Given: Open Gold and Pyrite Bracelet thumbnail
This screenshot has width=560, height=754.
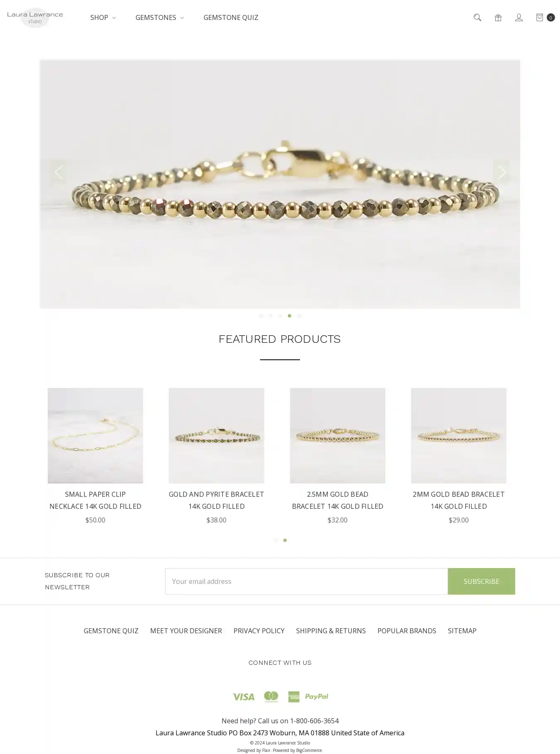Looking at the screenshot, I should pos(217,436).
